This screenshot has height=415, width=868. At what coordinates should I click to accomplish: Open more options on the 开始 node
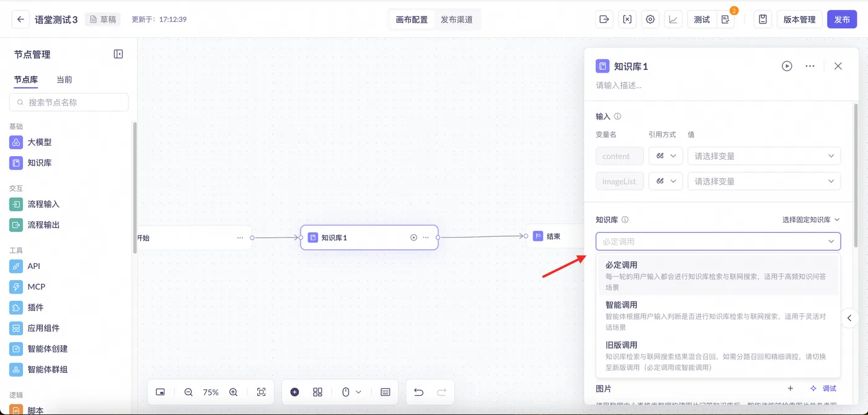point(240,237)
